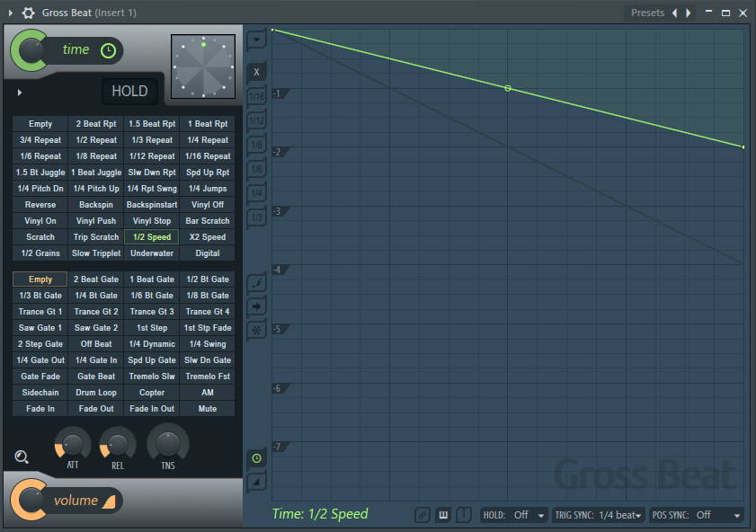
Task: Click the volume envelope icon
Action: [109, 501]
